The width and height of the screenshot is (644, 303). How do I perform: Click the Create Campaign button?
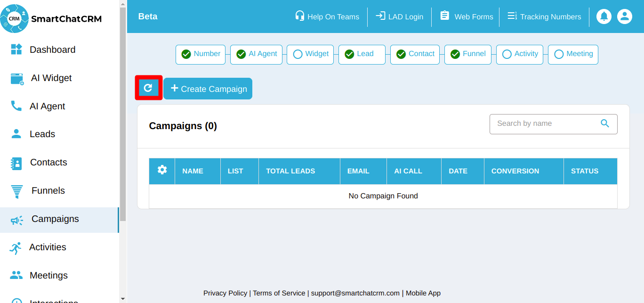[x=208, y=89]
